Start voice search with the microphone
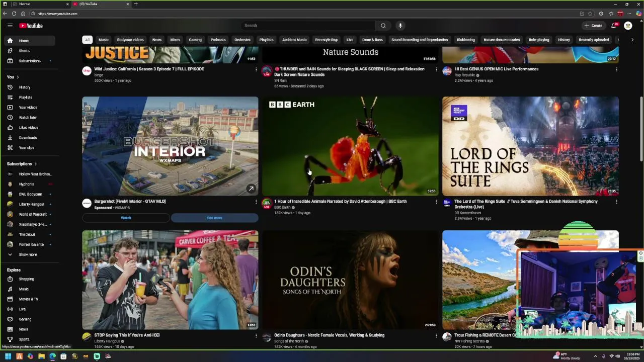Image resolution: width=644 pixels, height=362 pixels. click(x=400, y=26)
